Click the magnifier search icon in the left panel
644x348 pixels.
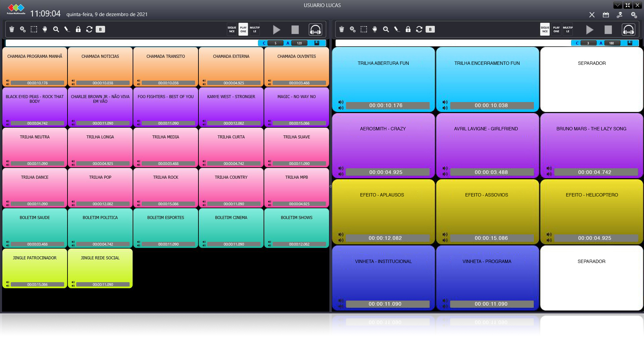[x=56, y=29]
